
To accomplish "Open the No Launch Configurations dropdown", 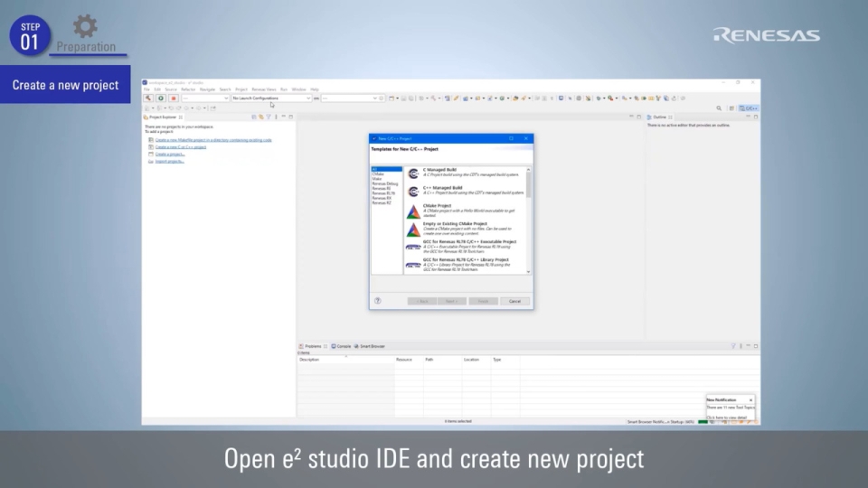I will (271, 98).
